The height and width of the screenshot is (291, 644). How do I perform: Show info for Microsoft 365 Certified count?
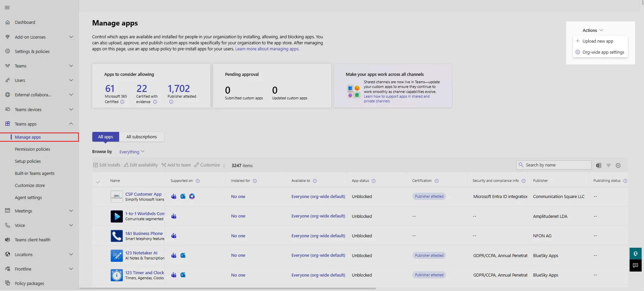(122, 102)
